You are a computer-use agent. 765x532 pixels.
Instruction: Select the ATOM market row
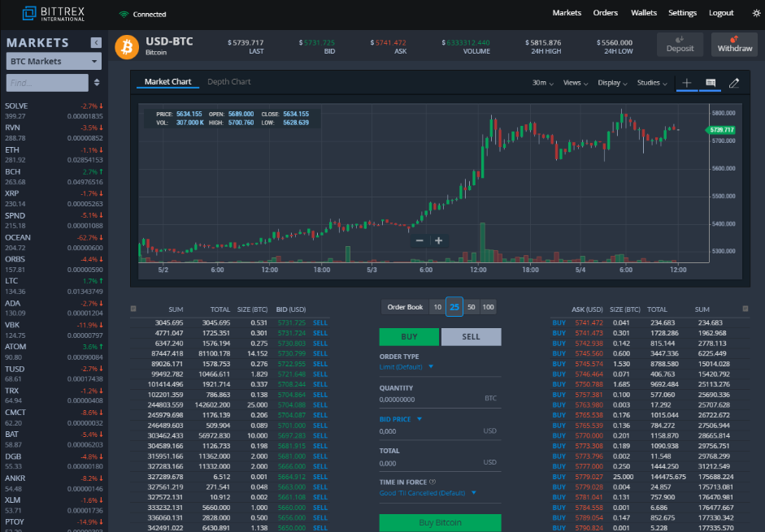click(54, 352)
